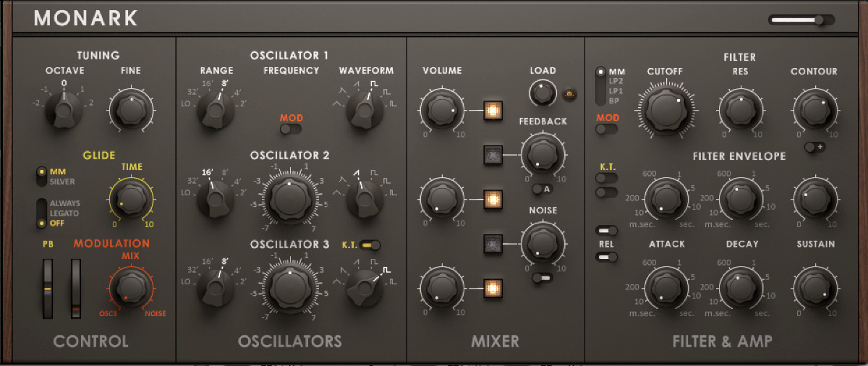Click the Fine tuning knob

click(132, 111)
